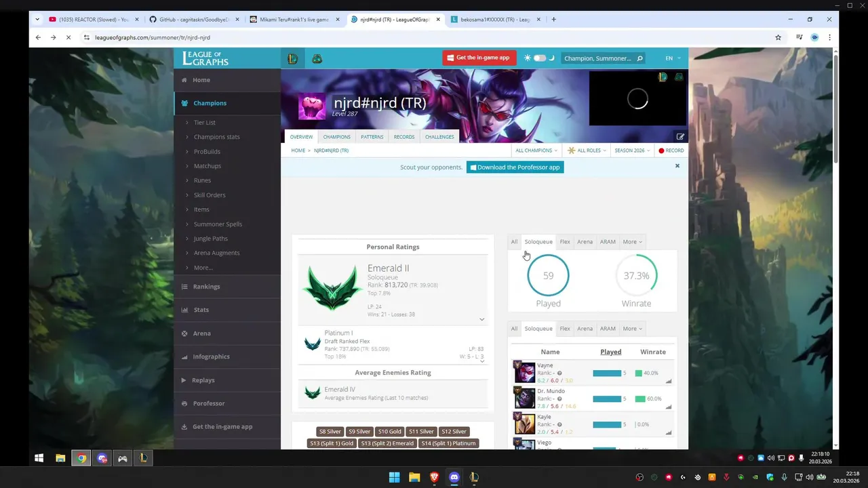Viewport: 868px width, 488px height.
Task: Click the Emerald II rank emblem
Action: click(x=332, y=288)
